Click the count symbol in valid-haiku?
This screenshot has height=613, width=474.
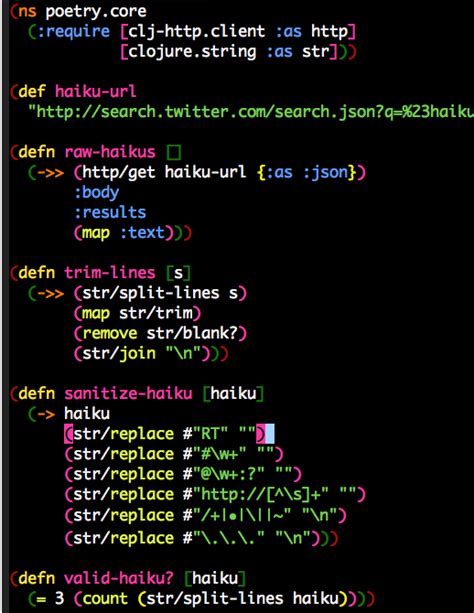pyautogui.click(x=105, y=599)
